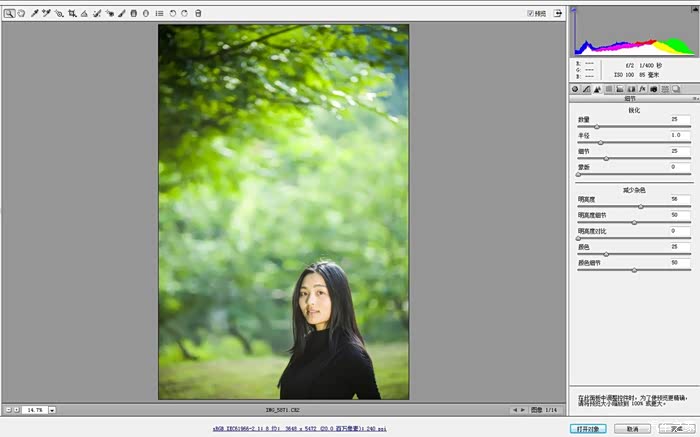Select the Red Eye Removal tool
The height and width of the screenshot is (437, 700).
[x=109, y=13]
